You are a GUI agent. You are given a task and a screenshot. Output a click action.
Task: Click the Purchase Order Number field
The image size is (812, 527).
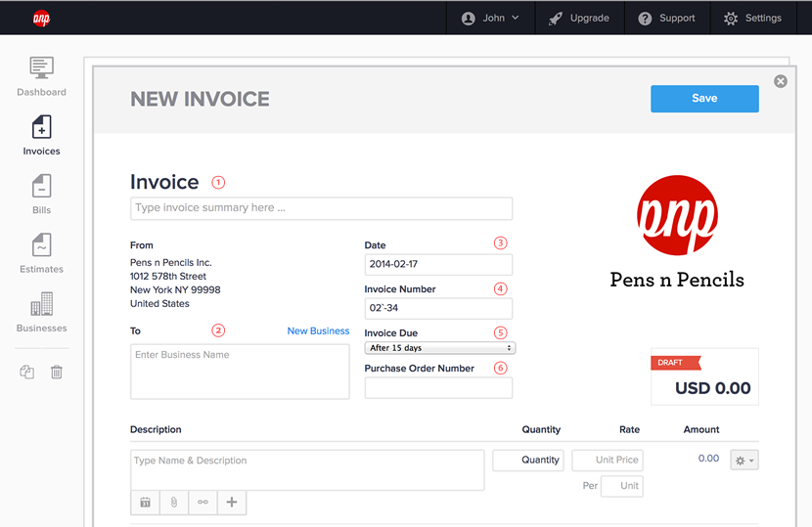pos(438,388)
